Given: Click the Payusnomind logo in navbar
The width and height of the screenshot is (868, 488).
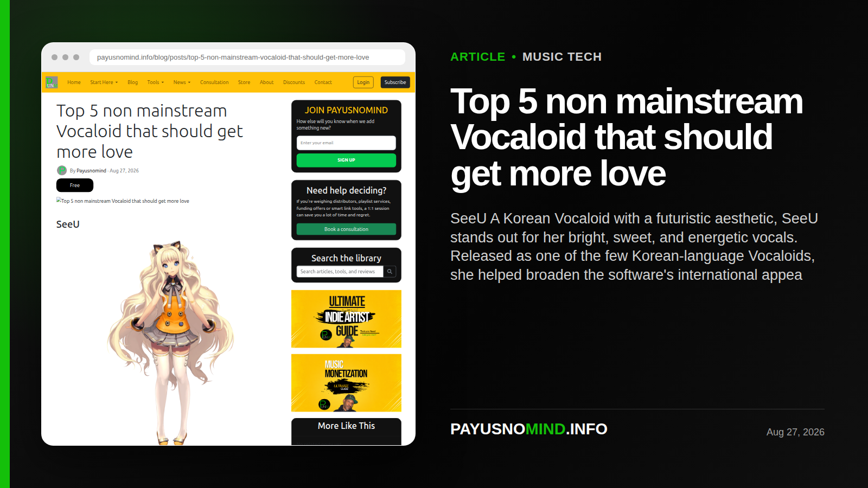Looking at the screenshot, I should [52, 82].
